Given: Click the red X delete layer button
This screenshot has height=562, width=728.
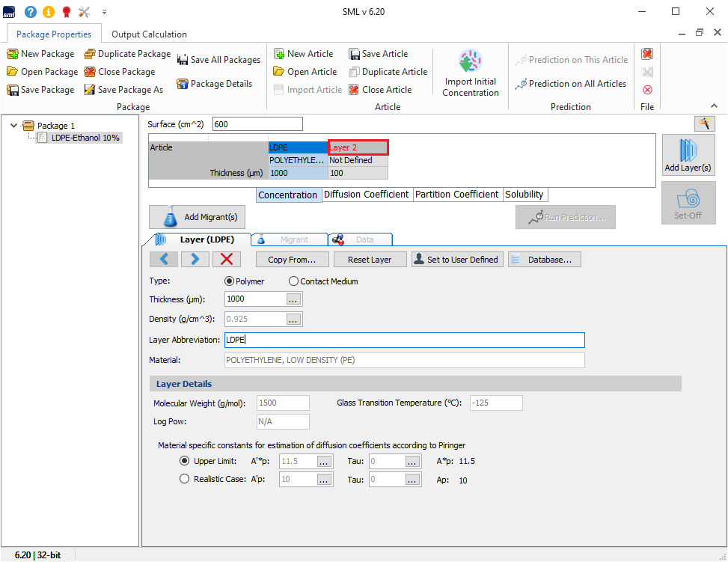Looking at the screenshot, I should (227, 260).
